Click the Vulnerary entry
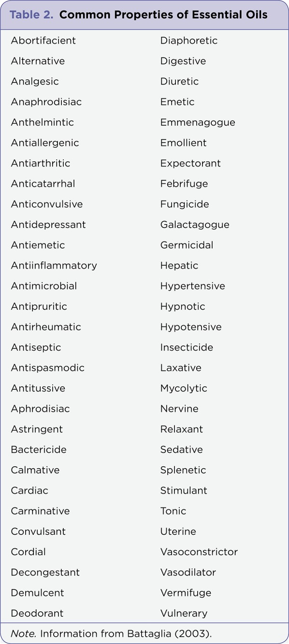 184,613
